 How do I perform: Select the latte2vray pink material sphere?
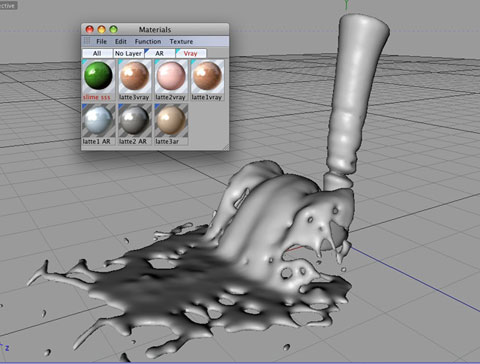pyautogui.click(x=171, y=76)
